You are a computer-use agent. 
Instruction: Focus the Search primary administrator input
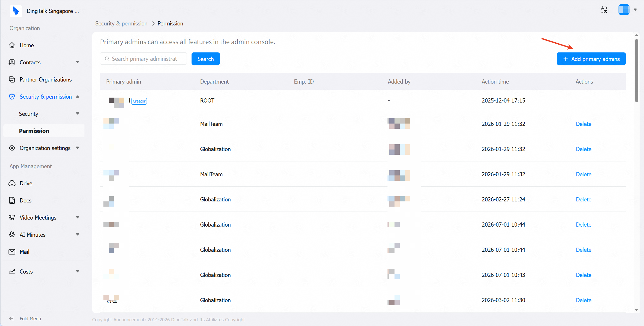143,59
